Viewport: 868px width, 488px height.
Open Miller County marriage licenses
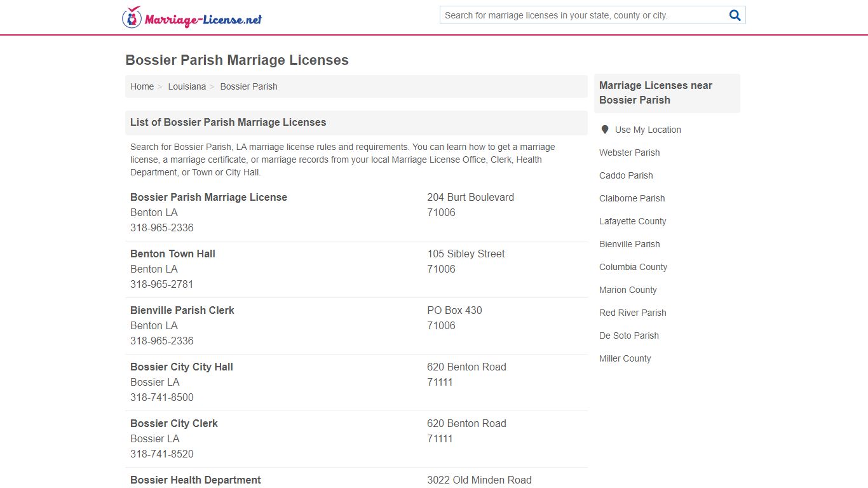tap(625, 358)
